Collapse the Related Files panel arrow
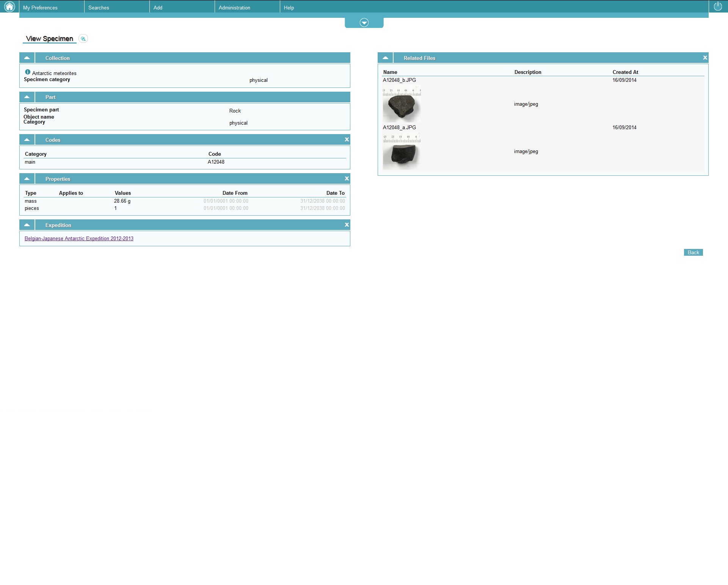 385,58
